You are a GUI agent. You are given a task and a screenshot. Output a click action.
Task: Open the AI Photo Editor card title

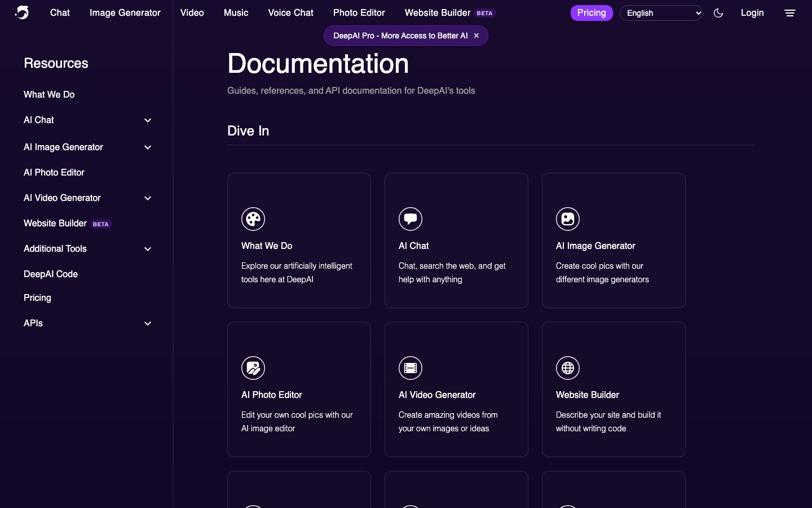click(272, 395)
